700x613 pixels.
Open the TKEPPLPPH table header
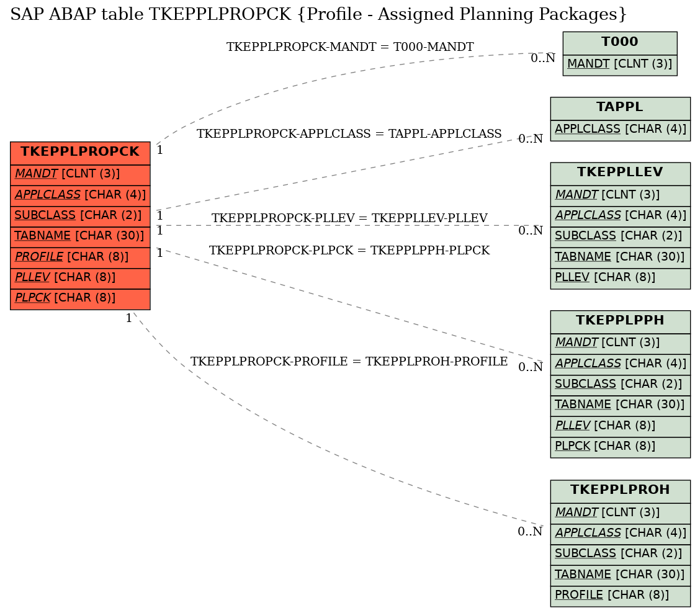620,322
